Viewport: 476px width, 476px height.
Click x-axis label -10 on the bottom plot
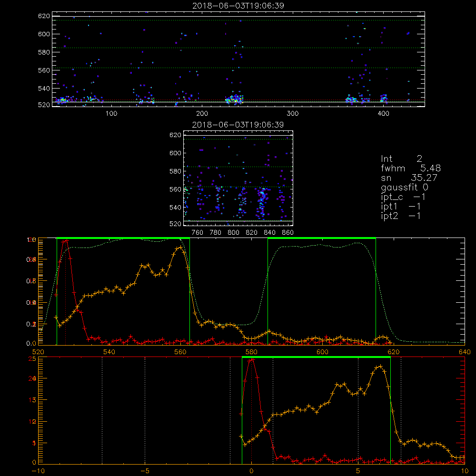coord(38,471)
